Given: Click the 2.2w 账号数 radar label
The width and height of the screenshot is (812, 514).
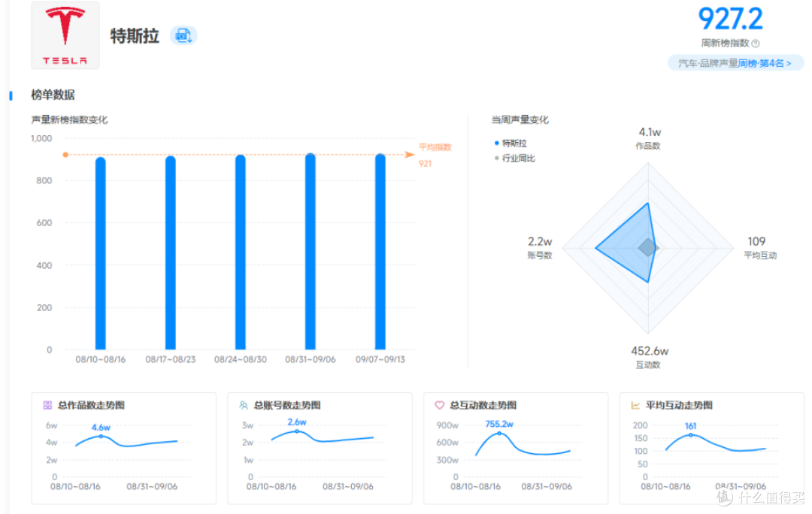Looking at the screenshot, I should pos(540,247).
